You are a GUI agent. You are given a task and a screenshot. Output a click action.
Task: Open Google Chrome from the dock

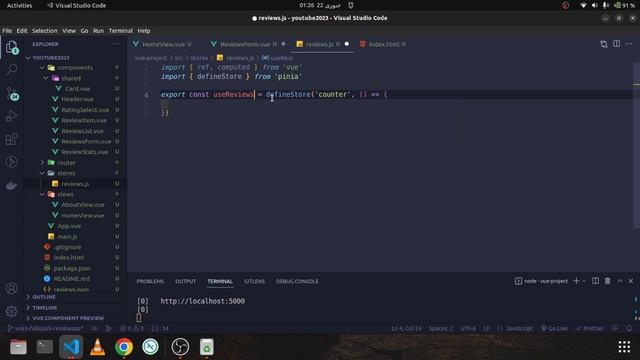pyautogui.click(x=124, y=347)
